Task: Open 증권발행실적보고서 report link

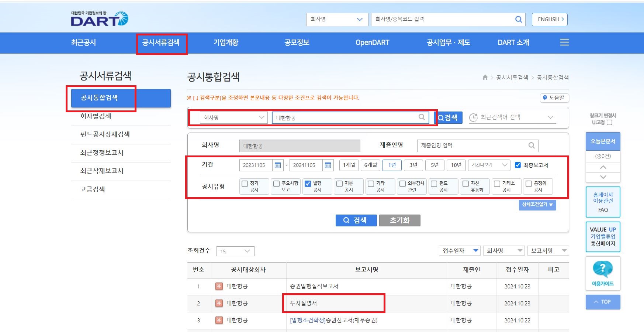Action: click(x=314, y=286)
